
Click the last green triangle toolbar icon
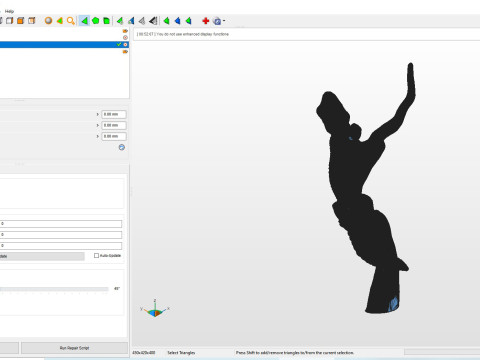click(x=188, y=21)
